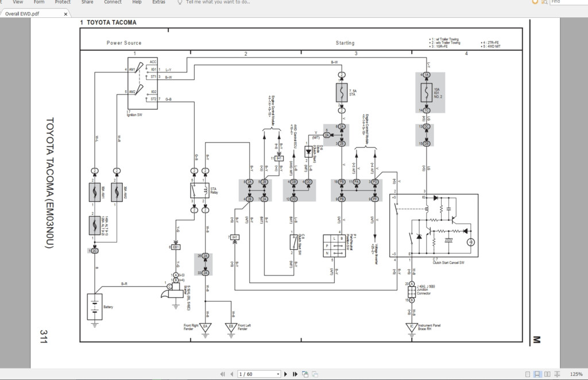Click the Instrument Panel Brace RH label
The height and width of the screenshot is (380, 588).
pyautogui.click(x=430, y=327)
